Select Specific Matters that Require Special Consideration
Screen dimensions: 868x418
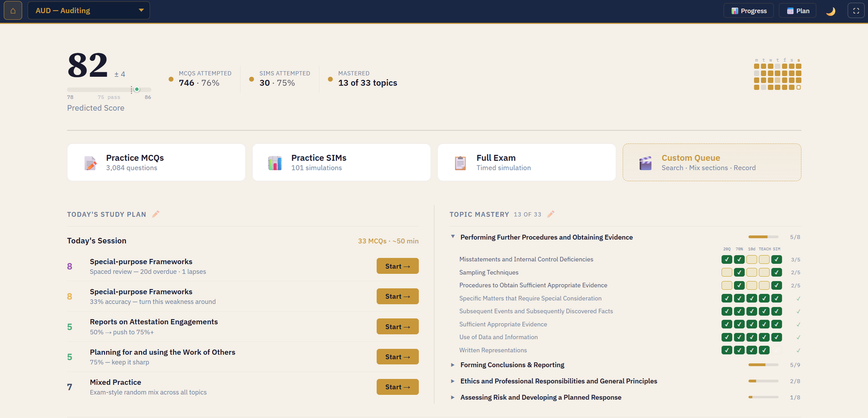tap(530, 298)
